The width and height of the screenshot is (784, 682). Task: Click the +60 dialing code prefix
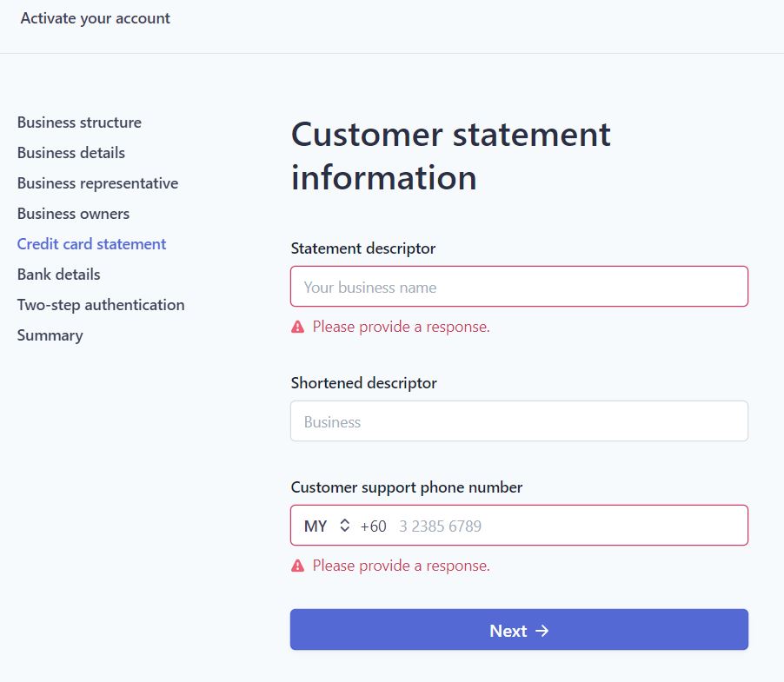pyautogui.click(x=373, y=526)
